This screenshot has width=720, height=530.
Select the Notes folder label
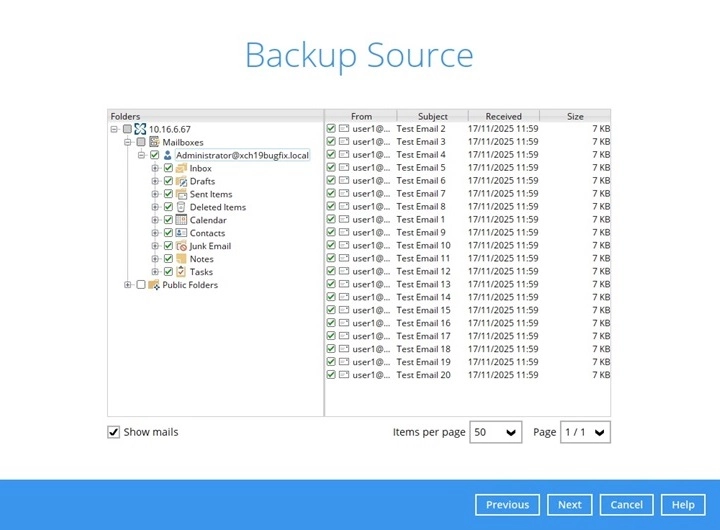(202, 259)
